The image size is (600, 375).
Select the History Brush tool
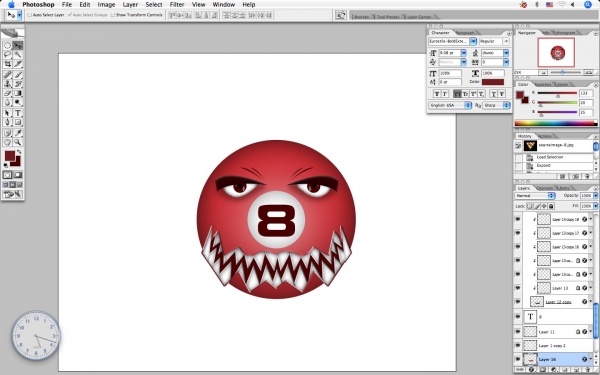coord(18,84)
